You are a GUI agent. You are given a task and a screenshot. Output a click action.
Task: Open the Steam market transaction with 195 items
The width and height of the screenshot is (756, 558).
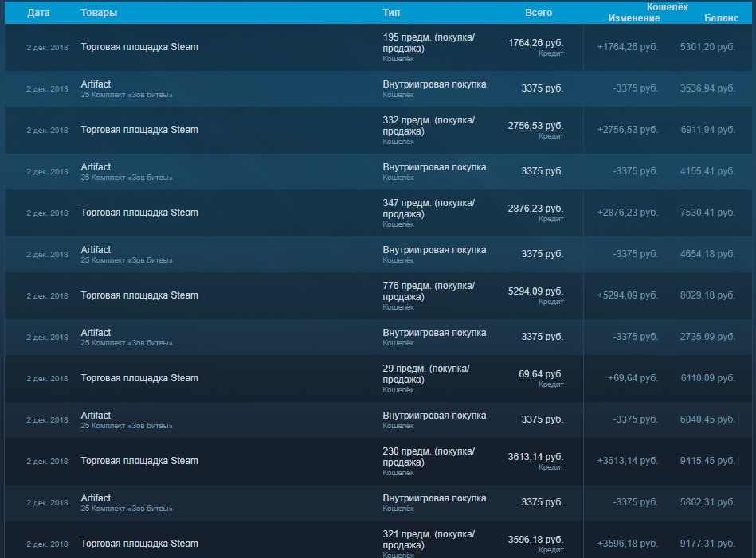click(x=139, y=47)
